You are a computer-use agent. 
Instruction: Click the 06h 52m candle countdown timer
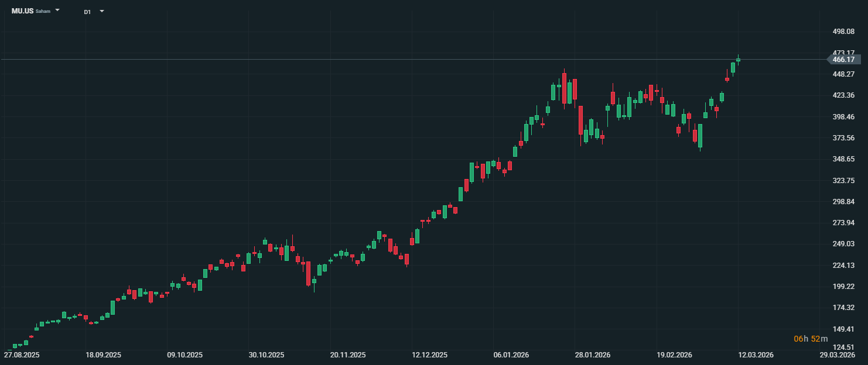(x=811, y=339)
